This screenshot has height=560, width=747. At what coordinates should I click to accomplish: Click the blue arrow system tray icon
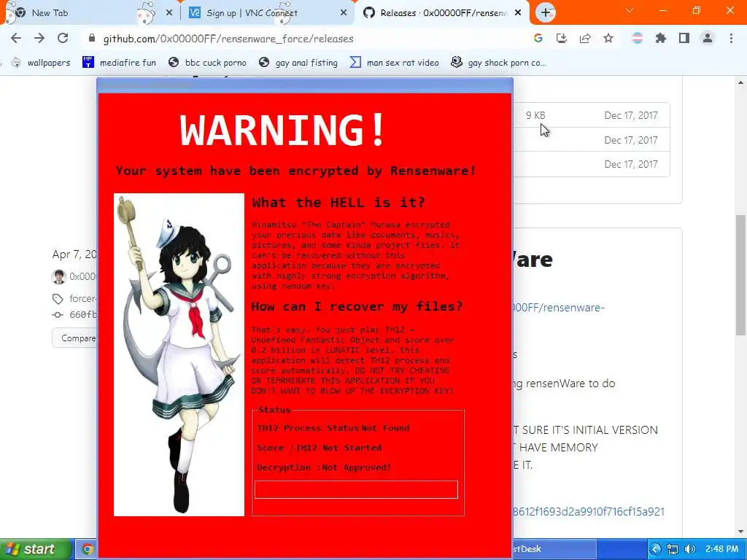coord(656,549)
